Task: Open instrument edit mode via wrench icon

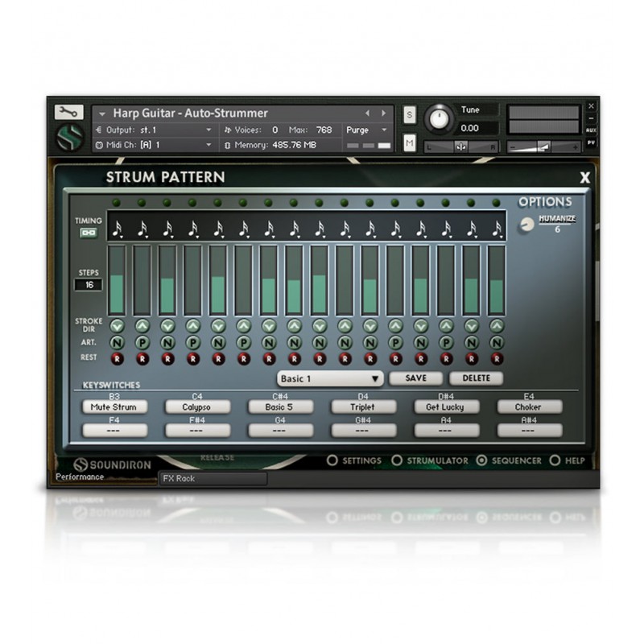Action: [68, 113]
